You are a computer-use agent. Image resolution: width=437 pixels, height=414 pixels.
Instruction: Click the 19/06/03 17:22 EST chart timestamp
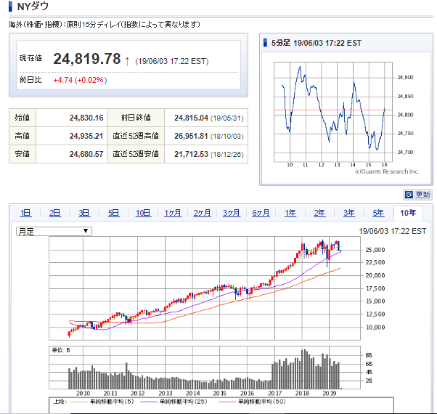(x=393, y=231)
